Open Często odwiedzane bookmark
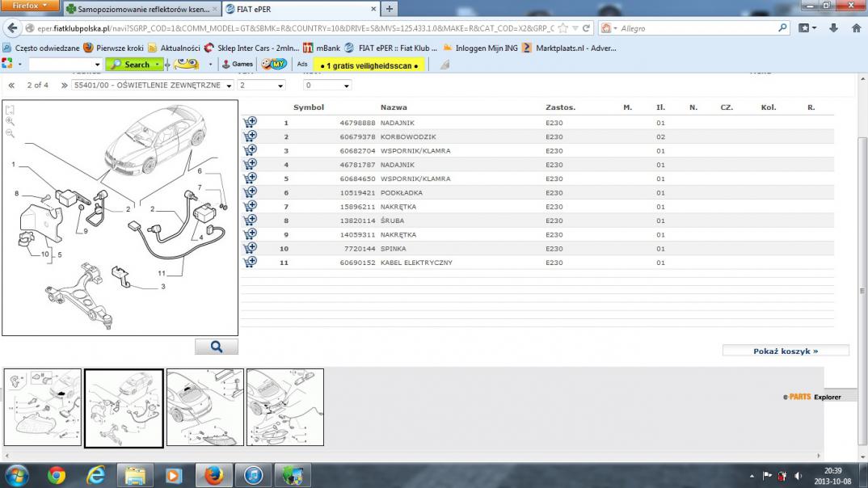 (41, 48)
